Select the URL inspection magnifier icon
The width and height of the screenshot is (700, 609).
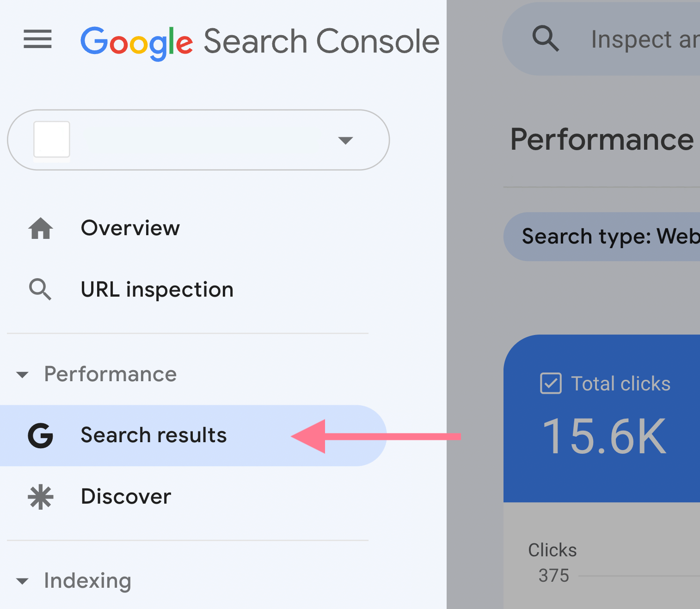tap(40, 289)
